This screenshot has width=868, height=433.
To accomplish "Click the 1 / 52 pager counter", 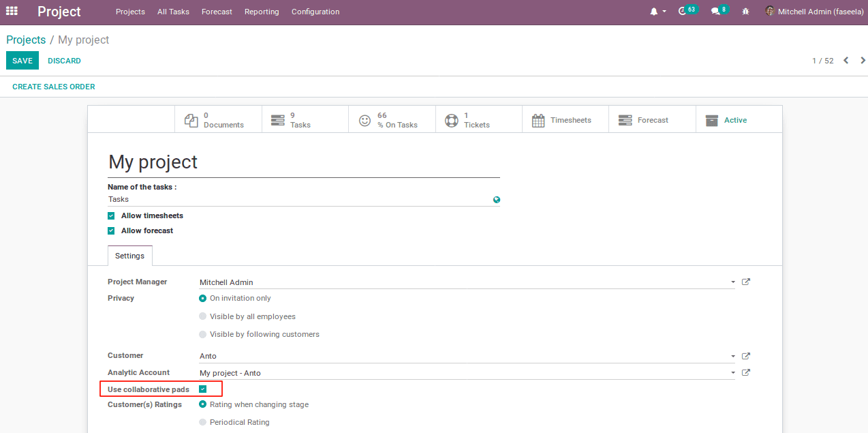I will [x=823, y=61].
